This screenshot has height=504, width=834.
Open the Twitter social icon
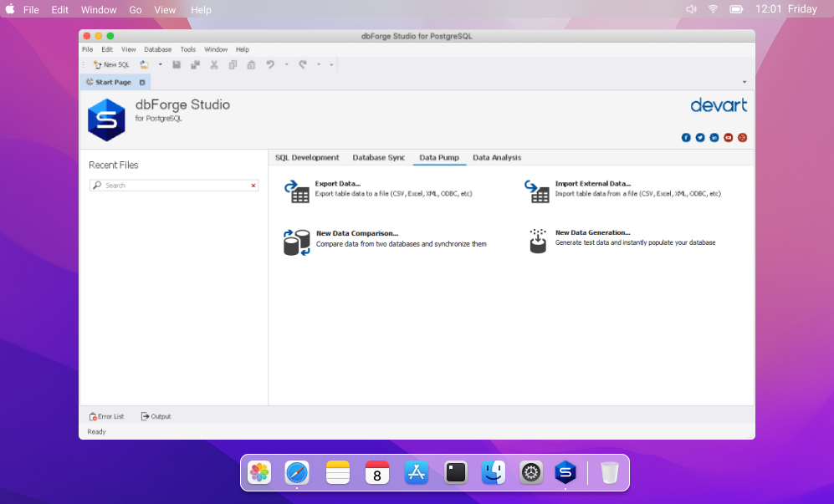(700, 138)
